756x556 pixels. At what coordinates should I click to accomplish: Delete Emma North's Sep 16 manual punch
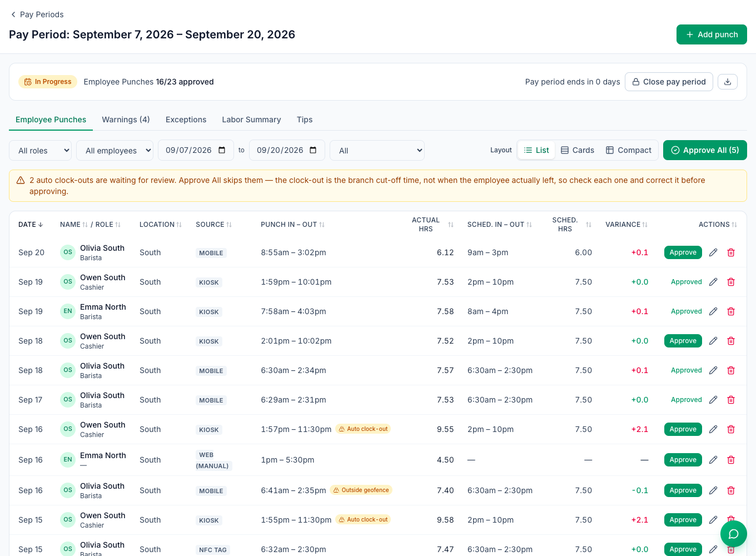coord(731,460)
